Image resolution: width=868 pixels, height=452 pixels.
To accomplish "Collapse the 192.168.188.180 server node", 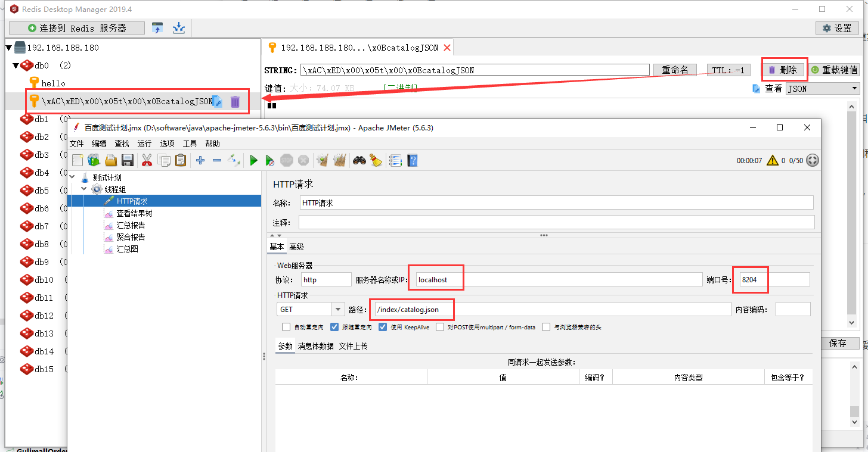I will click(x=9, y=48).
